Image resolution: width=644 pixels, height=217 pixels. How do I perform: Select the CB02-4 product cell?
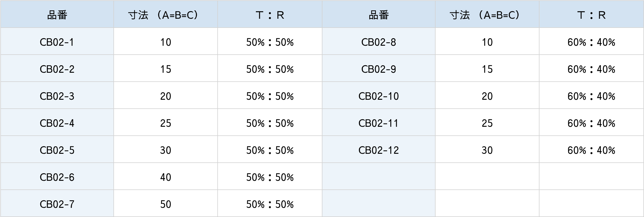pyautogui.click(x=57, y=123)
